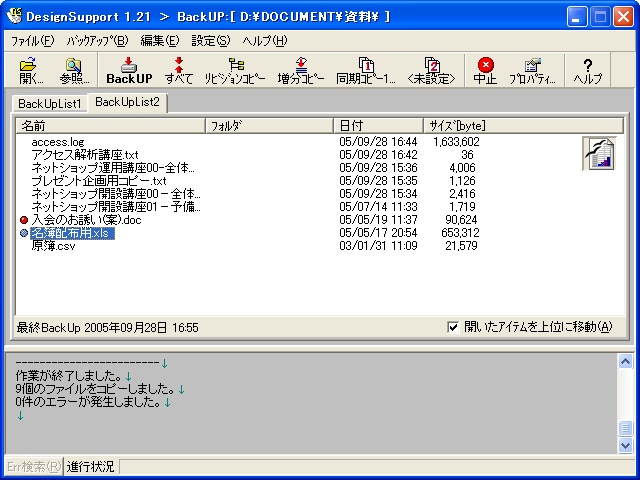
Task: Switch to the BackUpList1 tab
Action: click(50, 104)
